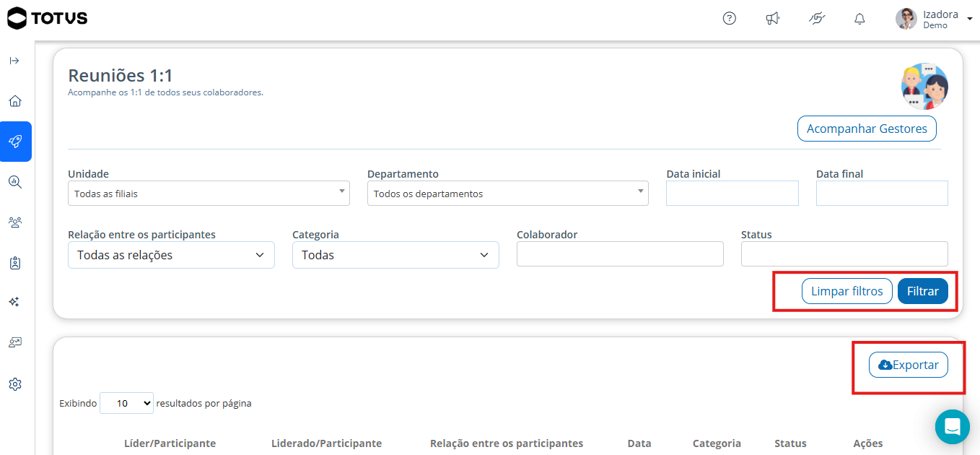
Task: Open the megaphone announcements icon
Action: click(773, 19)
